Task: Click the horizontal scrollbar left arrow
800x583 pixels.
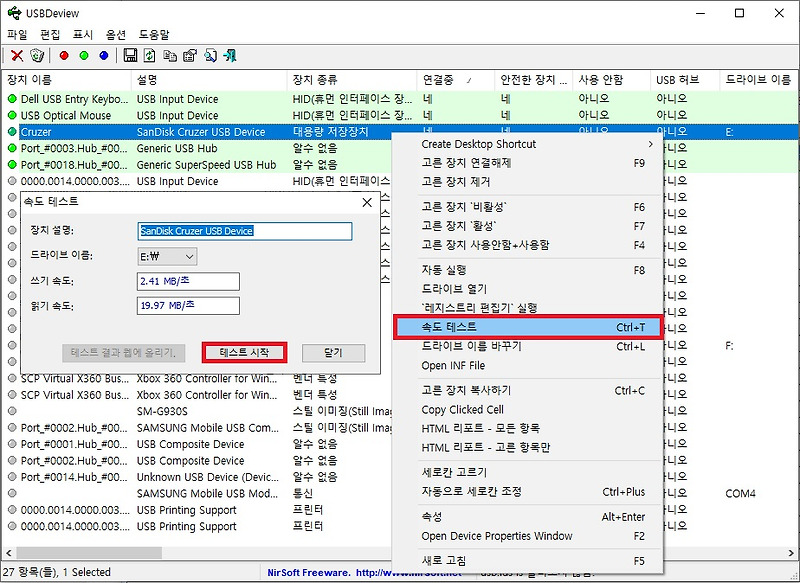Action: pos(8,553)
